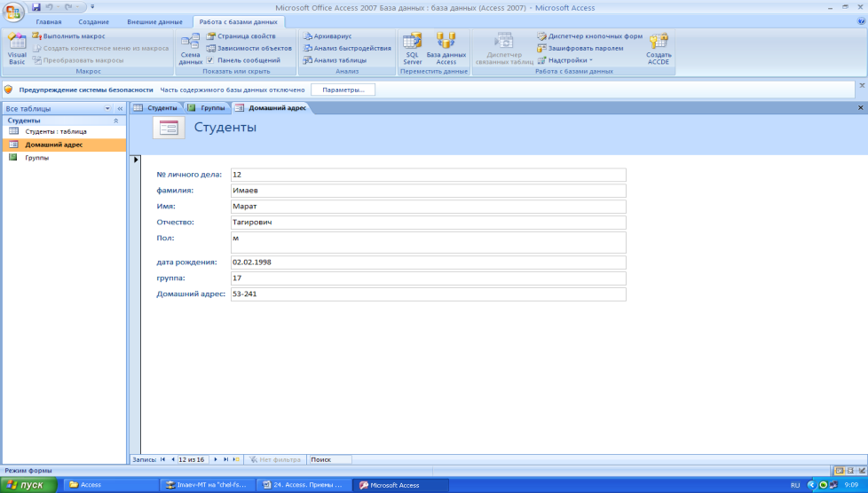Close the current document tab

point(860,108)
